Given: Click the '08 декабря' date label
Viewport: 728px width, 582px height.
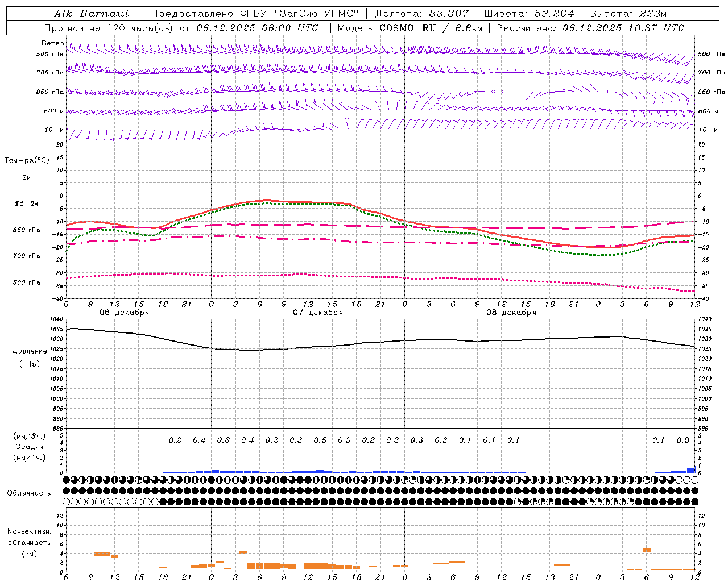Looking at the screenshot, I should [511, 313].
